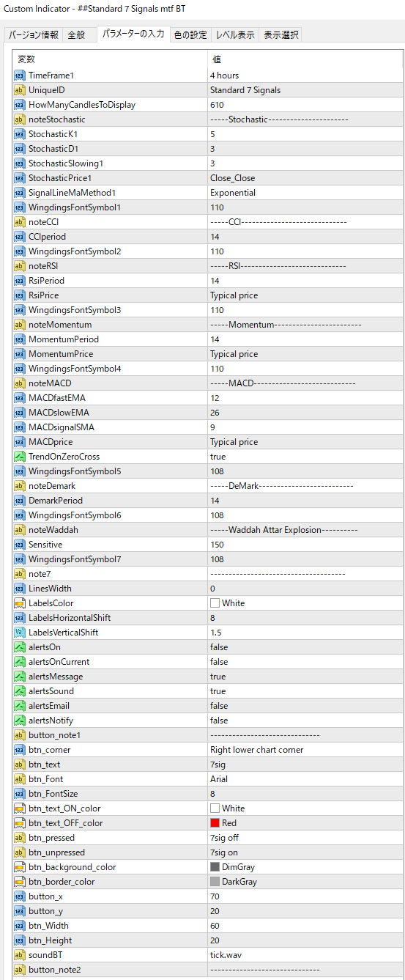
Task: Click the color-type icon beside LabelsColor
Action: pos(20,603)
